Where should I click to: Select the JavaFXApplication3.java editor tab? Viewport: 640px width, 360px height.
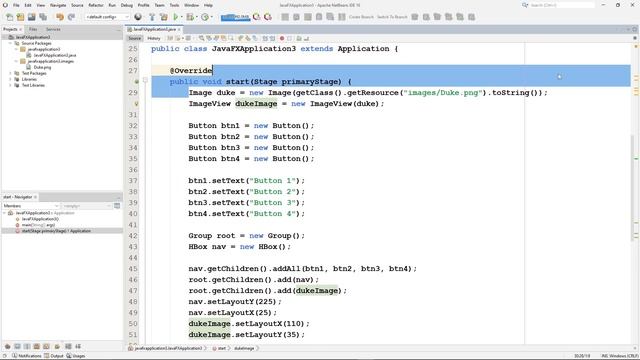[154, 29]
